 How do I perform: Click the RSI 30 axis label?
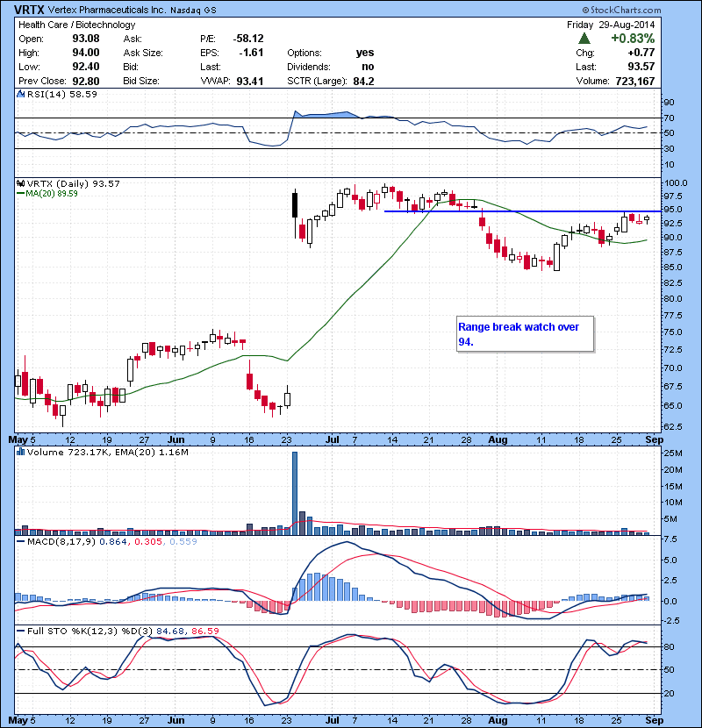coord(669,148)
